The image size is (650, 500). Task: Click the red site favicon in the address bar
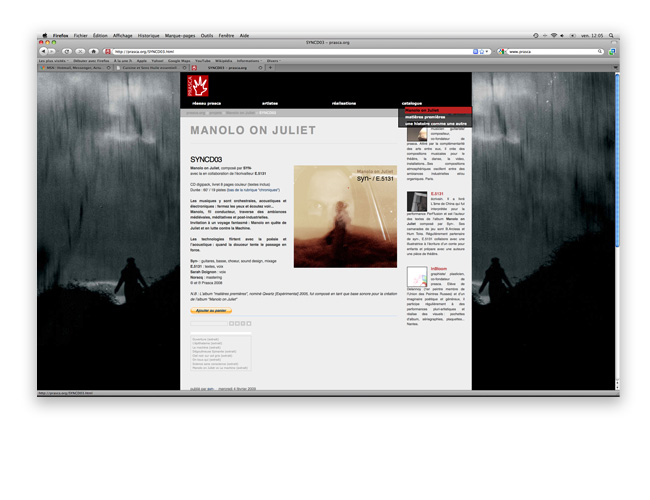(x=107, y=51)
